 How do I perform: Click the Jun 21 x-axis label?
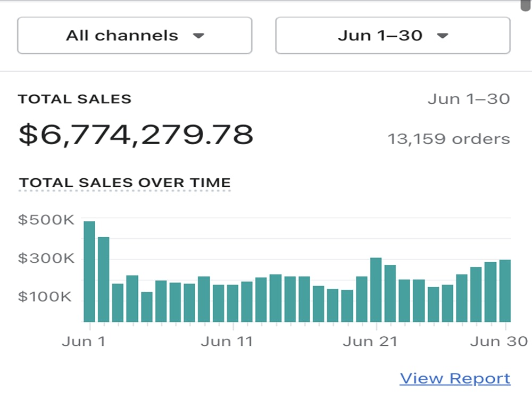[x=370, y=342]
